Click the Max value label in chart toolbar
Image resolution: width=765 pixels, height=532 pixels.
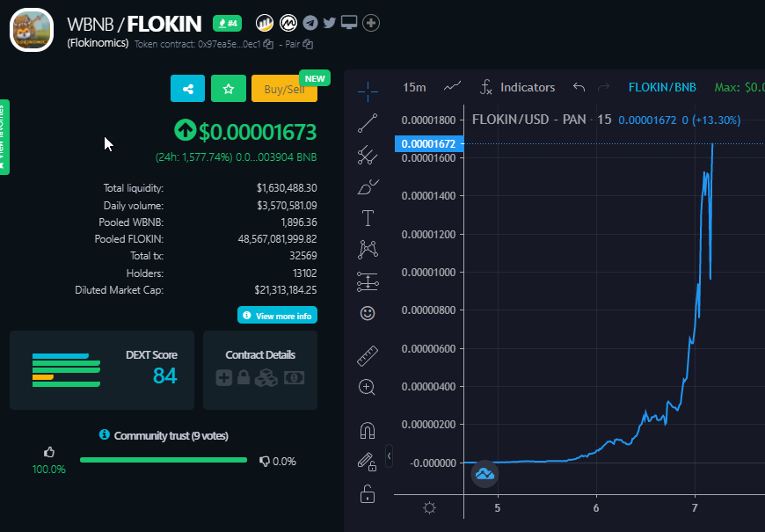point(739,87)
